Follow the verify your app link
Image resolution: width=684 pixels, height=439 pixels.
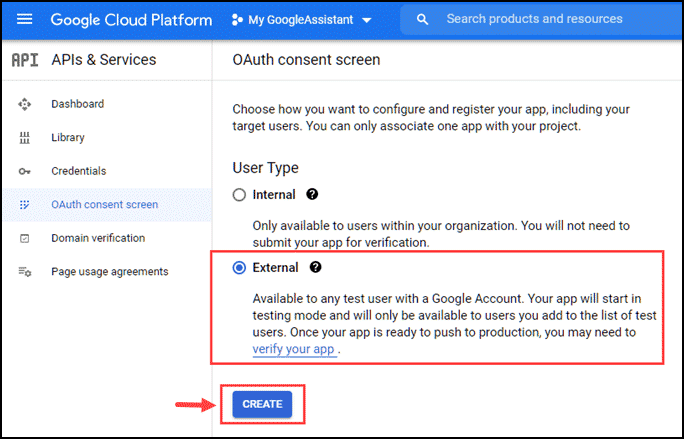pyautogui.click(x=294, y=349)
